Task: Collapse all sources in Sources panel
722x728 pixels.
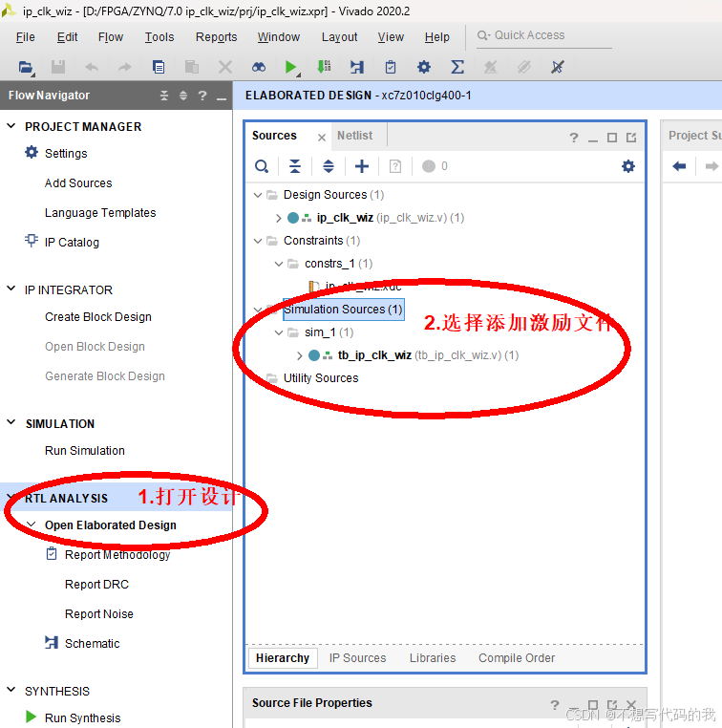Action: (295, 166)
